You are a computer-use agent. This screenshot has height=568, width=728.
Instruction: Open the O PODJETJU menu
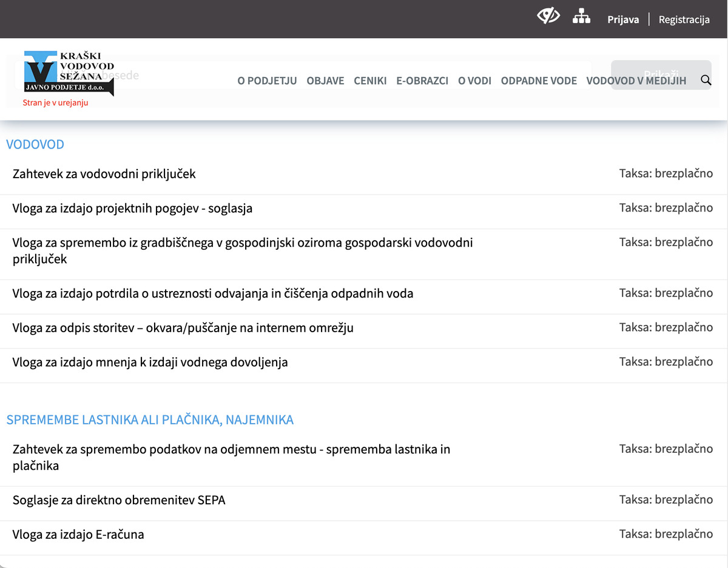click(267, 81)
